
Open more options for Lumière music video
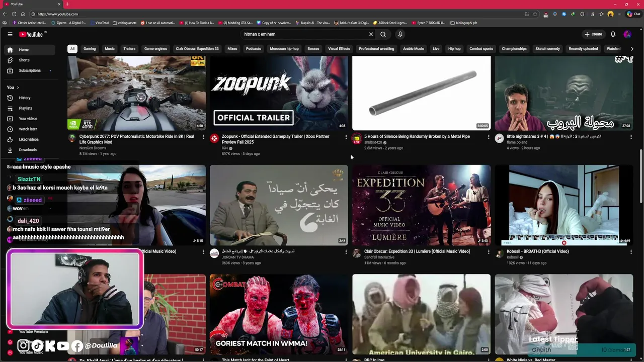click(x=488, y=251)
